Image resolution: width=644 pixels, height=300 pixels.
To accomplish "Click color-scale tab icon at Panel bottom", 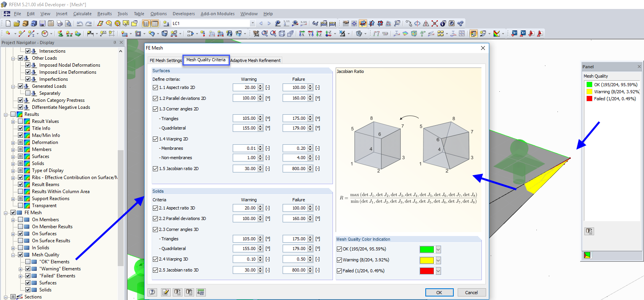I will (x=587, y=255).
